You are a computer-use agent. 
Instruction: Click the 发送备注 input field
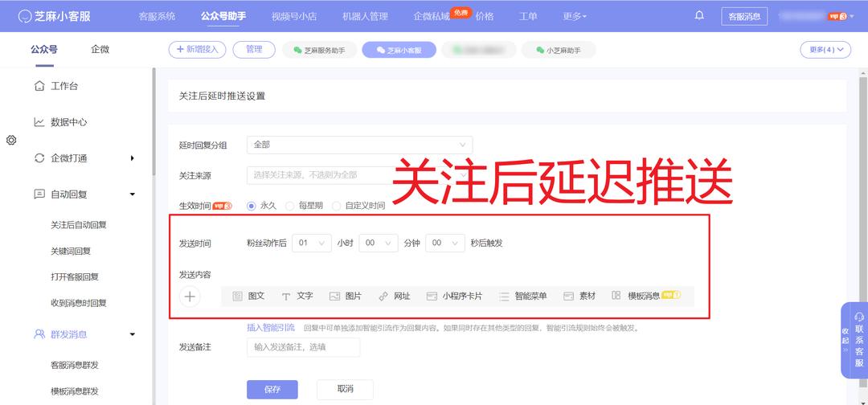point(303,347)
